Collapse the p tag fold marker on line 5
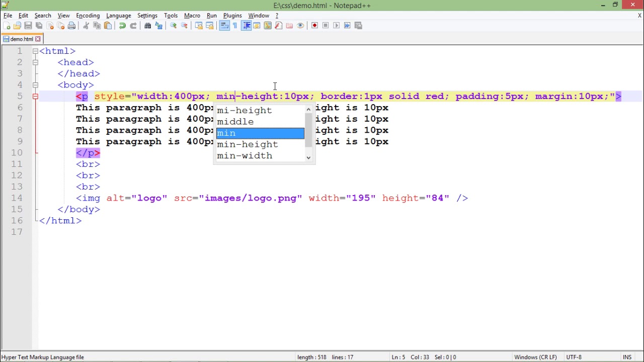 pos(35,97)
